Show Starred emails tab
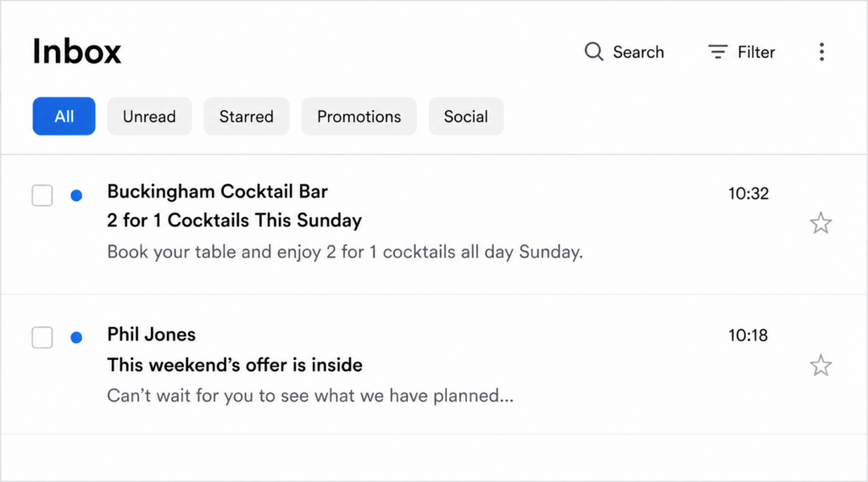 point(247,116)
